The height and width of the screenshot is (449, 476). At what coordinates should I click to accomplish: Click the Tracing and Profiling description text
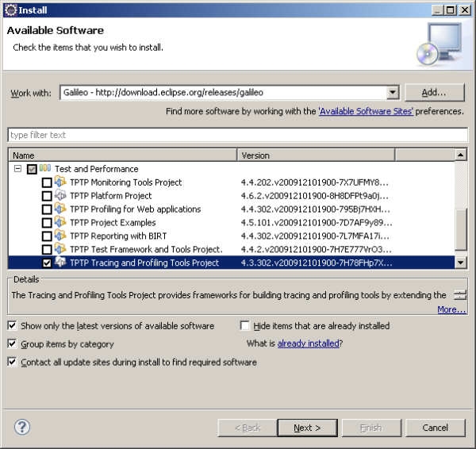(229, 295)
